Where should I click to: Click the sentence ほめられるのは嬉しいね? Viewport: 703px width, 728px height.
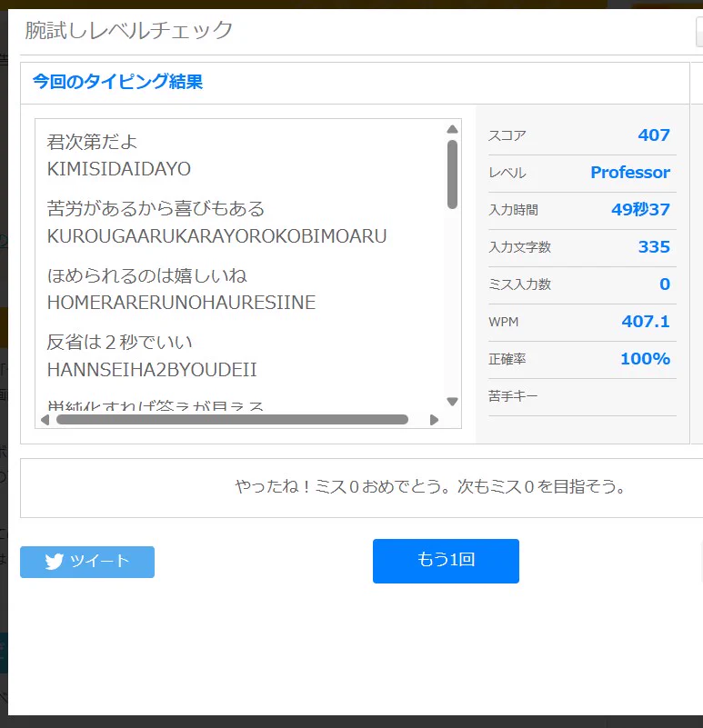[x=146, y=275]
